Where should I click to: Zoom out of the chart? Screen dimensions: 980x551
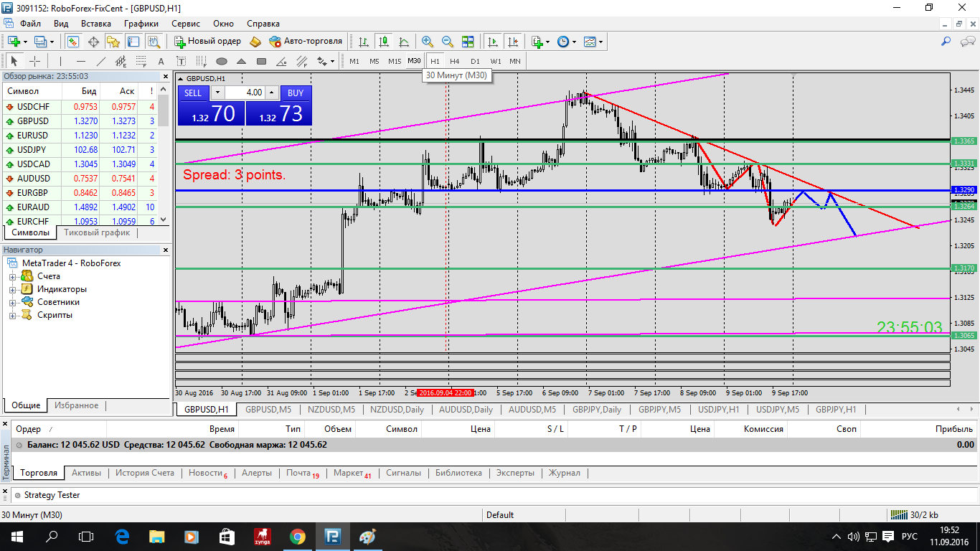pyautogui.click(x=448, y=42)
